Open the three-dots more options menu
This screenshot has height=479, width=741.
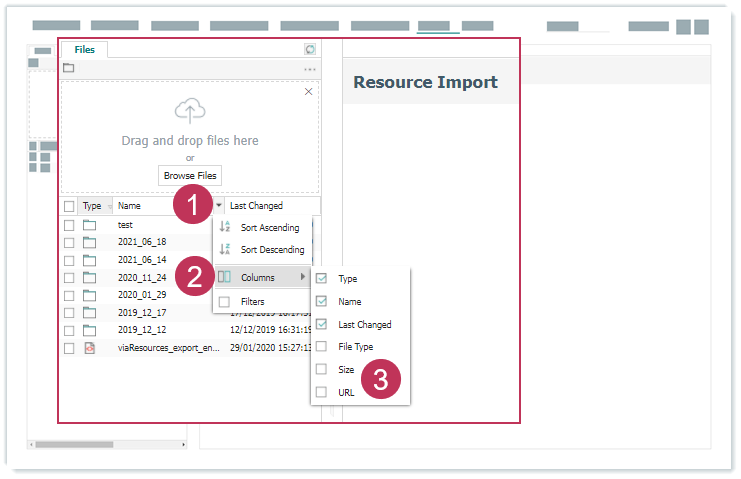click(310, 69)
